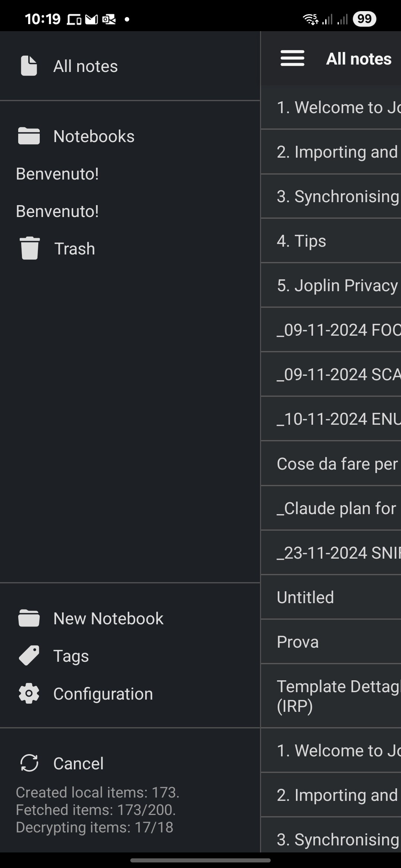Toggle the hamburger side menu

click(x=293, y=59)
